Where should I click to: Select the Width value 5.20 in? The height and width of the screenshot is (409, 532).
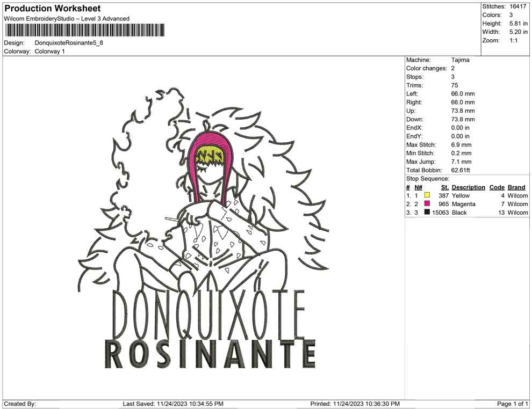(519, 32)
